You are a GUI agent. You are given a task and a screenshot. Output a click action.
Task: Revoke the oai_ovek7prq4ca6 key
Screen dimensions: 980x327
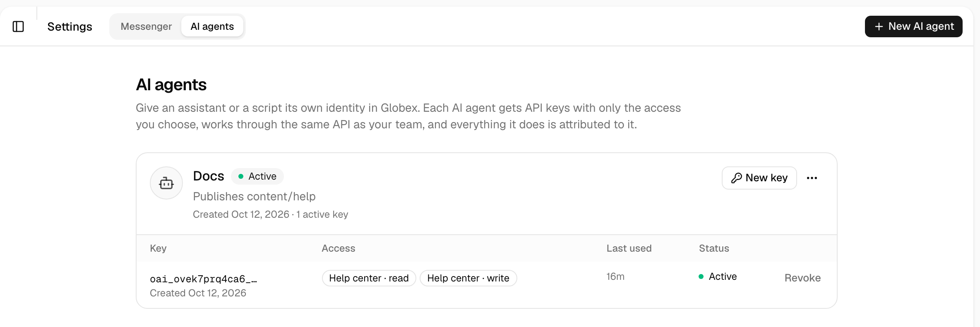(802, 278)
